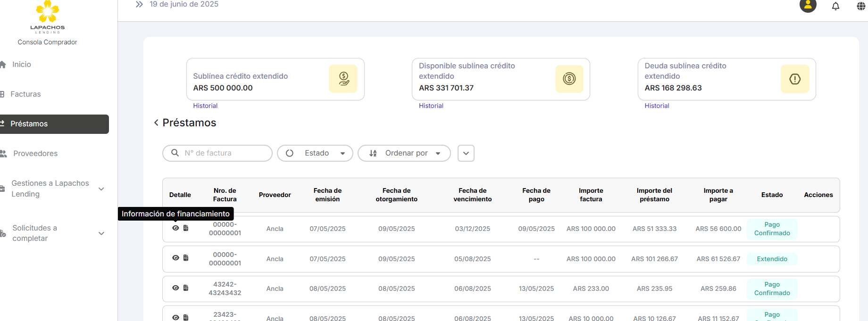Open the Ordenar por dropdown
This screenshot has width=868, height=321.
coord(404,153)
